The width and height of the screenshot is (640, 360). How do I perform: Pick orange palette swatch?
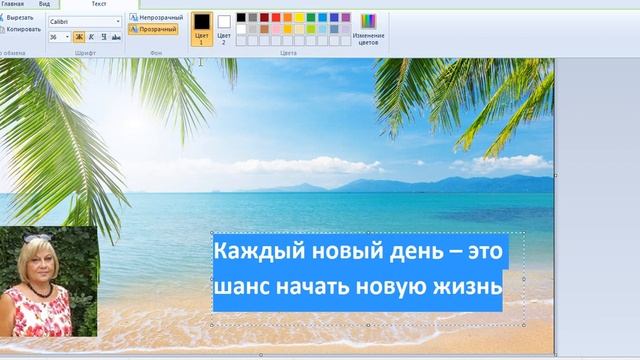click(288, 18)
